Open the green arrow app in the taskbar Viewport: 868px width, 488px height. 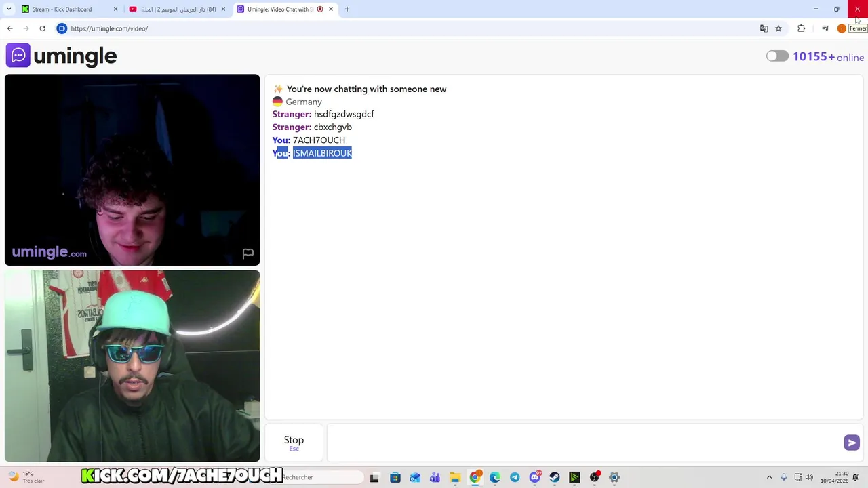[574, 477]
